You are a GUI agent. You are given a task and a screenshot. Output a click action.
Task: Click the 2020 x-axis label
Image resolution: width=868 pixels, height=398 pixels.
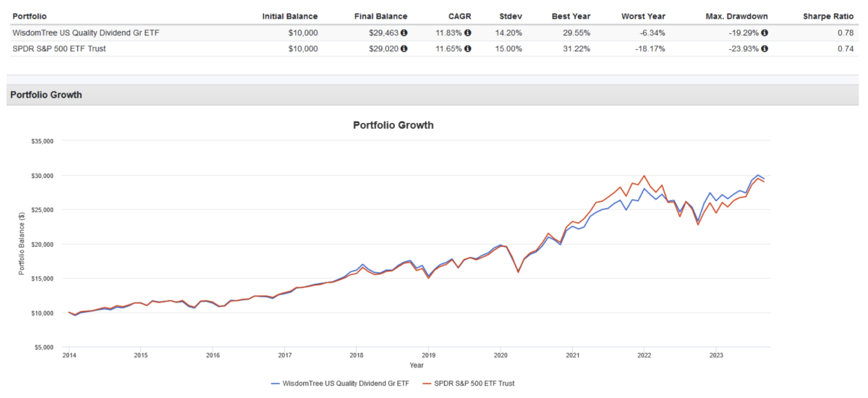(500, 356)
